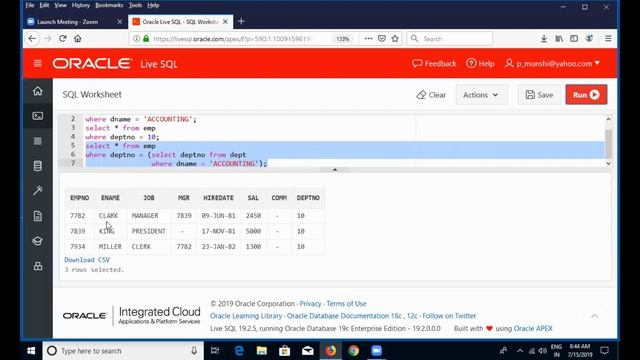Image resolution: width=640 pixels, height=360 pixels.
Task: Open the View menu
Action: pyautogui.click(x=60, y=5)
